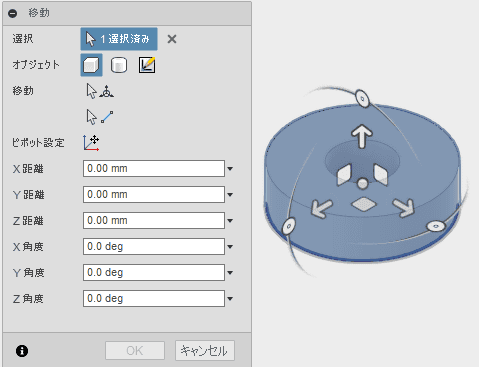Choose the sketch object type icon
Viewport: 479px width, 367px height.
click(x=147, y=65)
